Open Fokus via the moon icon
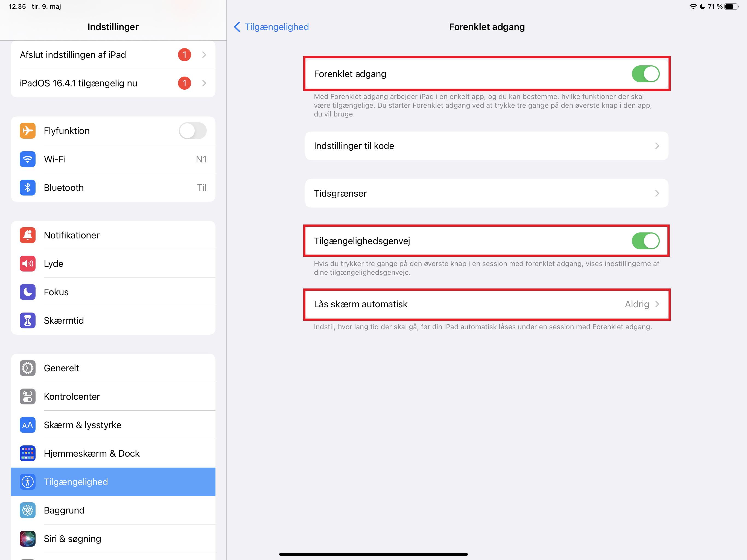Screen dimensions: 747x560 click(27, 292)
